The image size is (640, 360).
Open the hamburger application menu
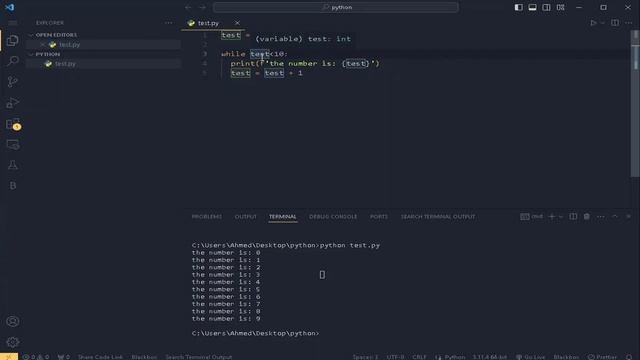pos(13,23)
